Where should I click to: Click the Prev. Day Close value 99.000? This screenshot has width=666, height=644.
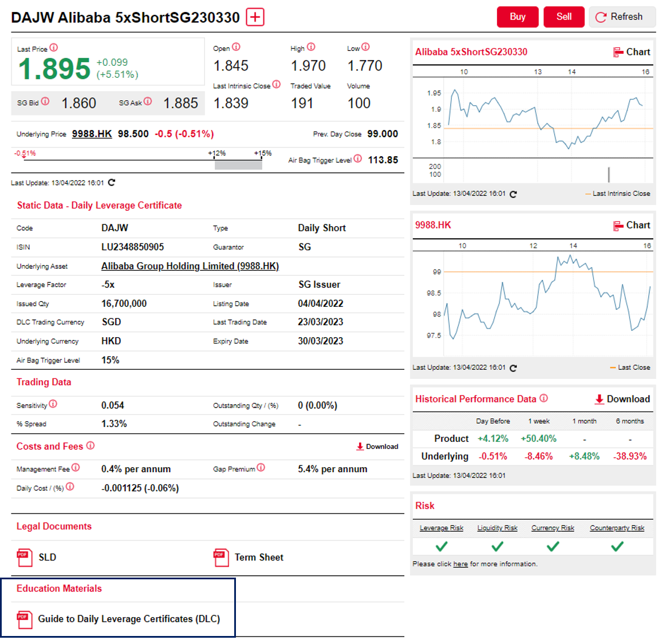click(383, 134)
